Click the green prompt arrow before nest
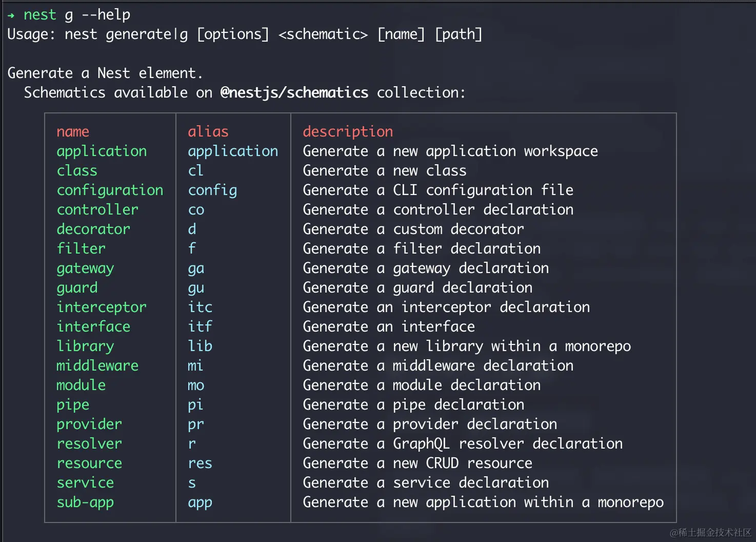Viewport: 756px width, 542px height. (x=11, y=15)
